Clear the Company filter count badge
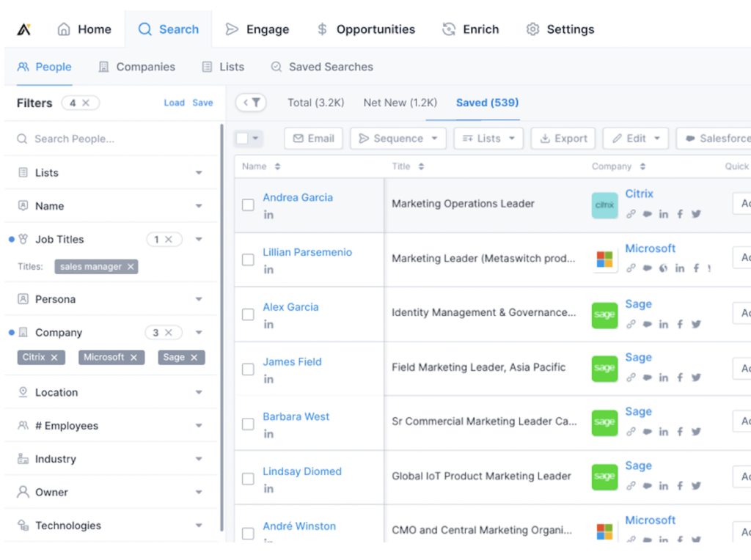 pyautogui.click(x=164, y=333)
